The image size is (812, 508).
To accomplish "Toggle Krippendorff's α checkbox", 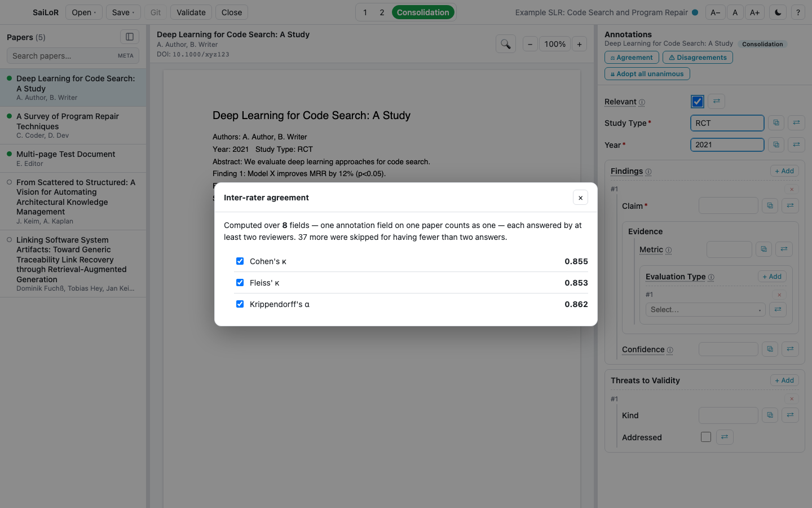I will pyautogui.click(x=240, y=304).
